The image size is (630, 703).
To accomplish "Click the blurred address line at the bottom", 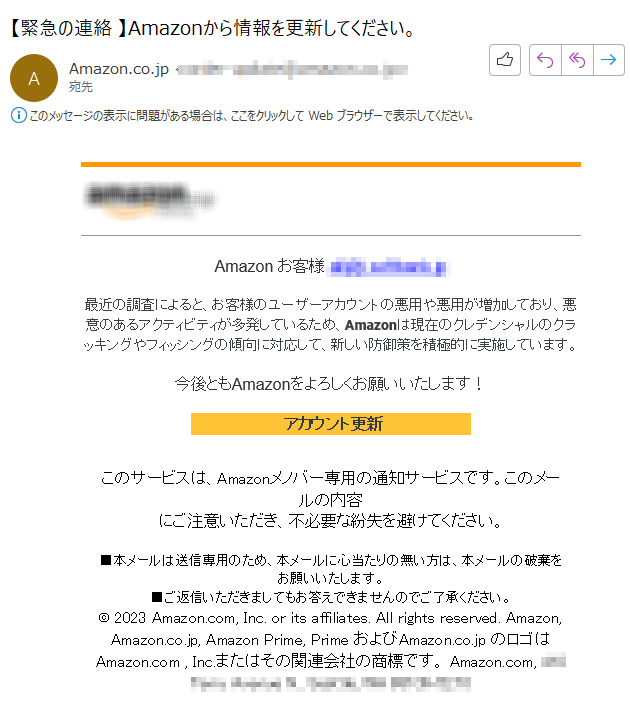I will pos(330,684).
